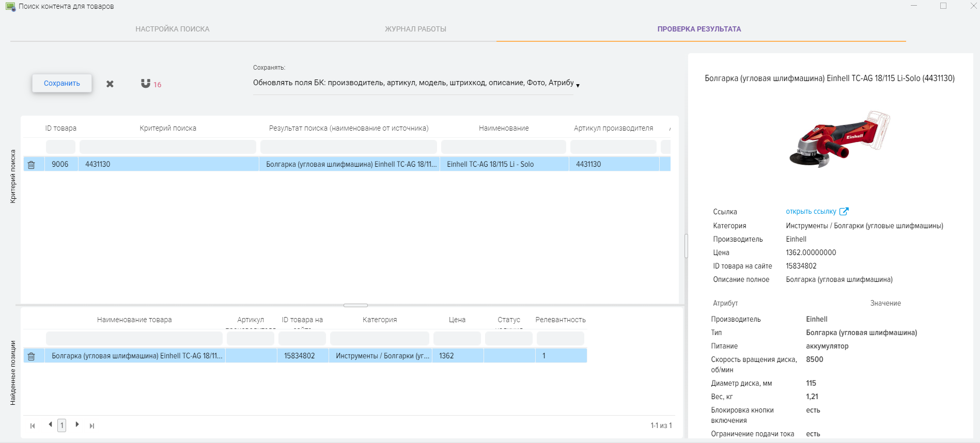This screenshot has width=980, height=443.
Task: Sort by Статус наличия column header
Action: [x=509, y=322]
